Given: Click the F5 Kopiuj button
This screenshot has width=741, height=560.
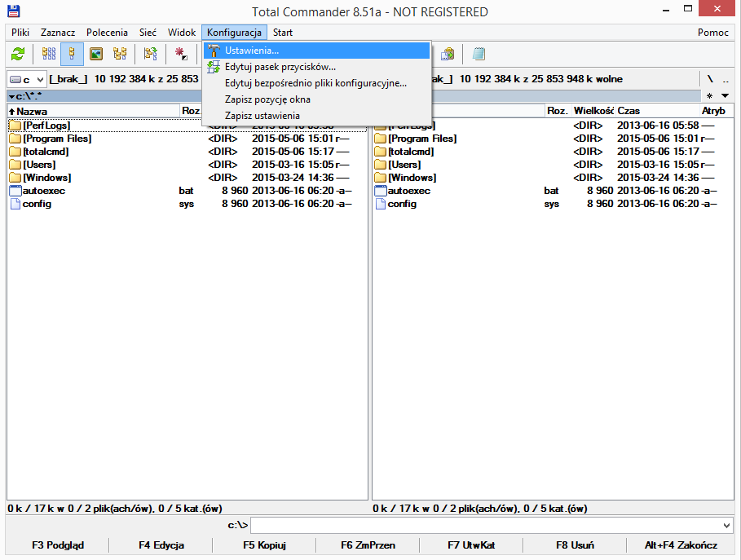Looking at the screenshot, I should coord(265,545).
